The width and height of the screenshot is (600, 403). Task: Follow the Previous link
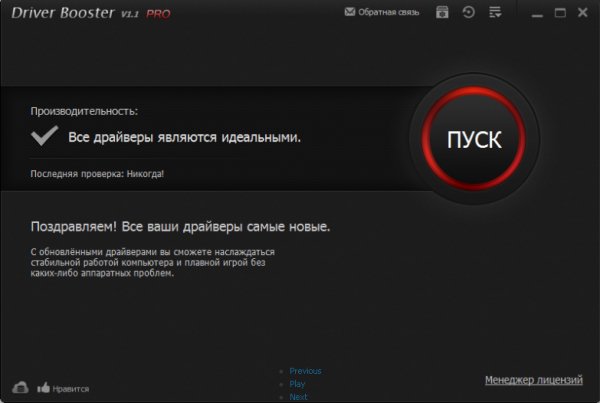305,371
